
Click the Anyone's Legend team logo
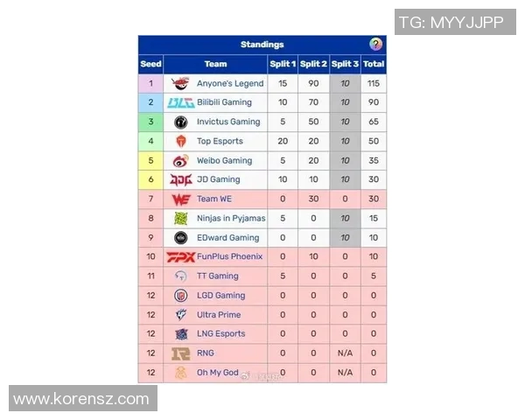click(180, 83)
